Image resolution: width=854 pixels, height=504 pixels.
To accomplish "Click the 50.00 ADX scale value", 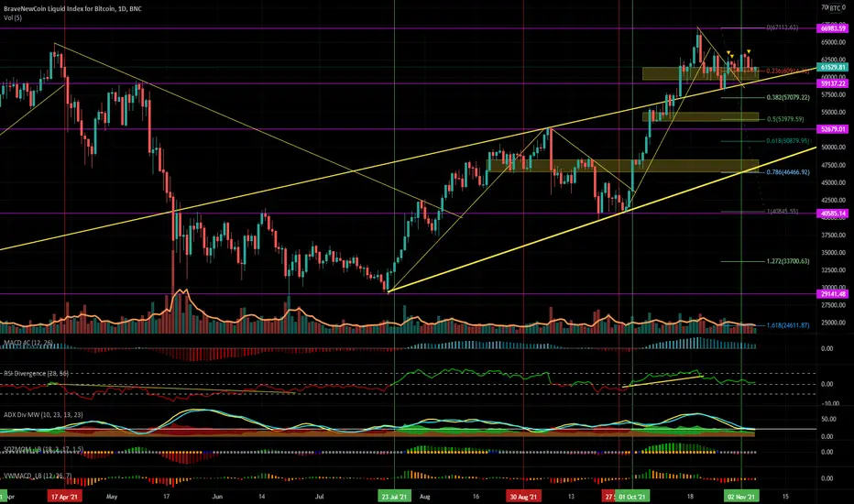I will click(x=828, y=419).
